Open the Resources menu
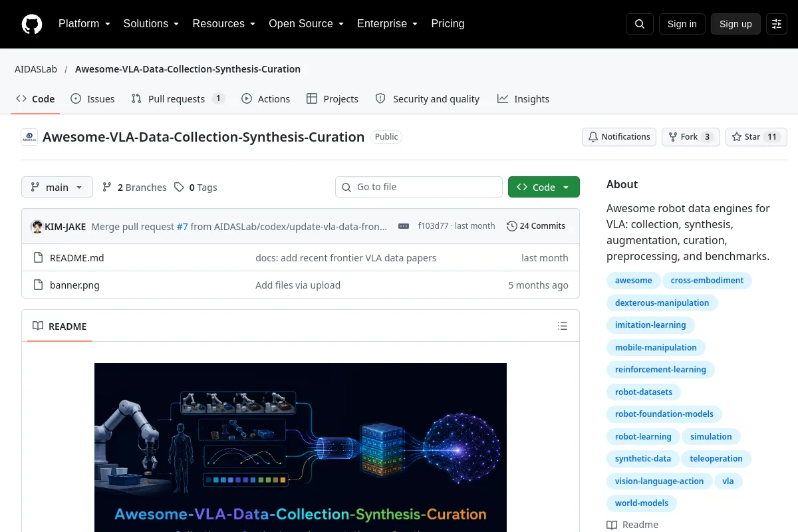The width and height of the screenshot is (798, 532). 224,24
